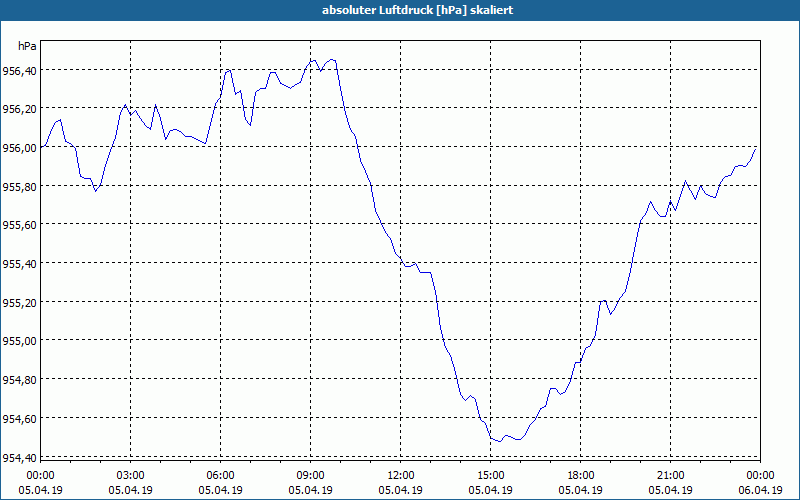Image resolution: width=800 pixels, height=500 pixels.
Task: Click the 956,20 y-axis label
Action: point(19,109)
